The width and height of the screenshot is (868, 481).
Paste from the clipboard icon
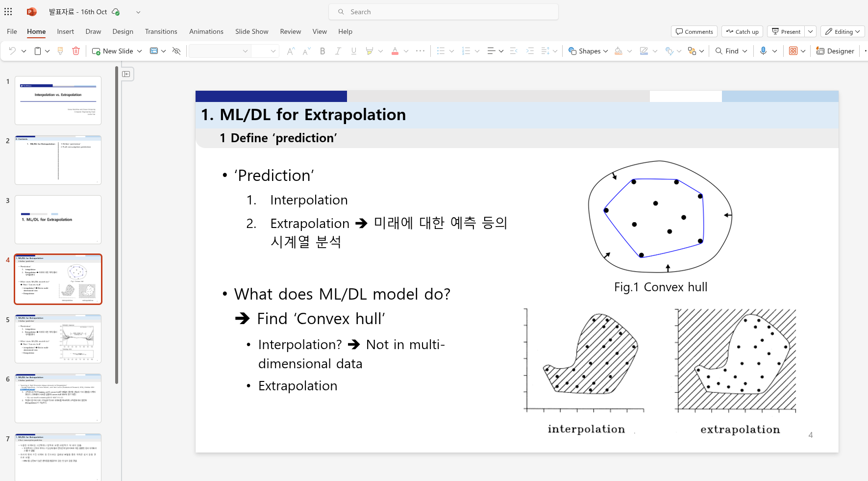pos(37,51)
